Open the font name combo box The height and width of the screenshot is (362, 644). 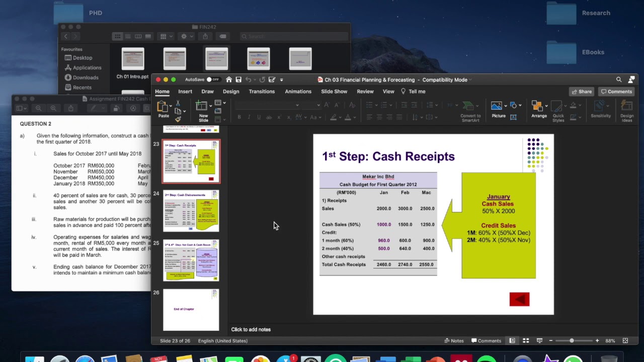[267, 105]
